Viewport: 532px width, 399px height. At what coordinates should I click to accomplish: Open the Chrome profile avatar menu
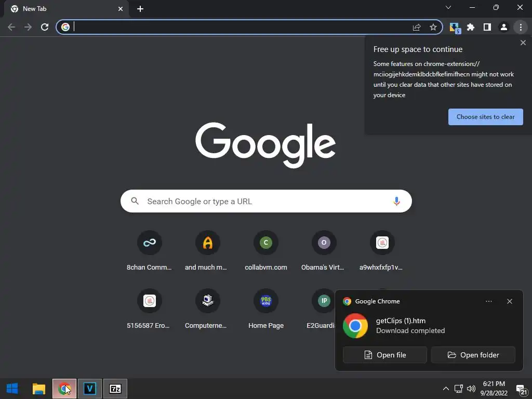[504, 27]
